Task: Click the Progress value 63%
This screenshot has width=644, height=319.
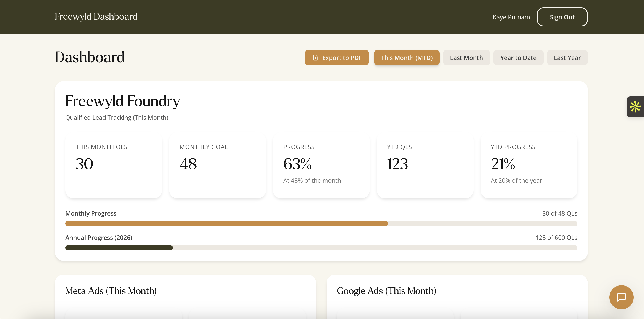Action: (x=298, y=164)
